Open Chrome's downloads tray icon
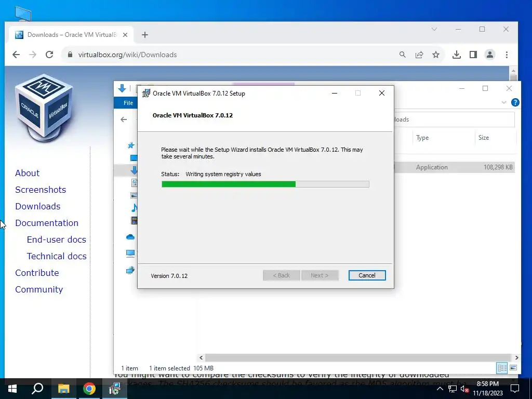The height and width of the screenshot is (399, 532). pos(457,55)
